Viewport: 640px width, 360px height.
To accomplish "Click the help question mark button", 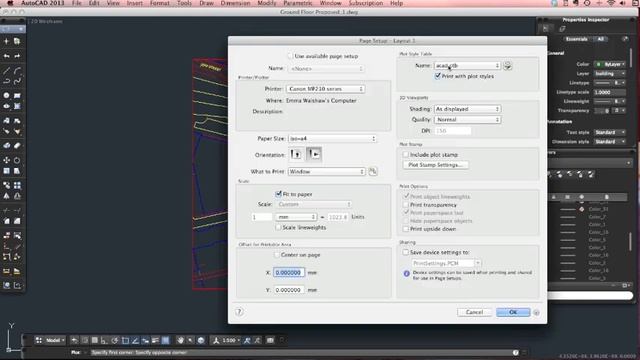I will (x=239, y=312).
